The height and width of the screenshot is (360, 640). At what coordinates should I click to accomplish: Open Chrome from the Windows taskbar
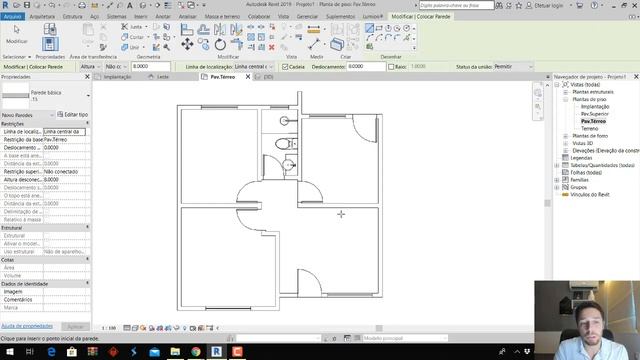pos(196,351)
